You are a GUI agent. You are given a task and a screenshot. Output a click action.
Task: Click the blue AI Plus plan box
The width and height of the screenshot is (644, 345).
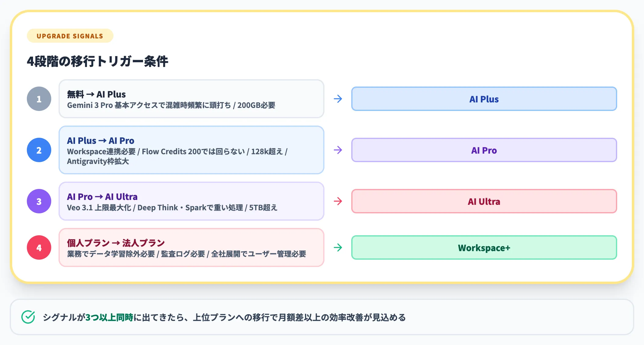click(484, 99)
